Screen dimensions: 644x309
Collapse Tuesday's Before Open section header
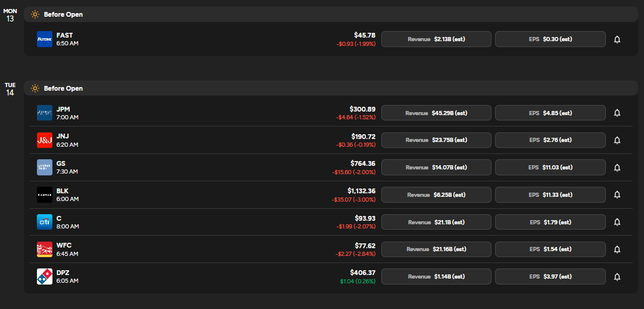pyautogui.click(x=331, y=88)
